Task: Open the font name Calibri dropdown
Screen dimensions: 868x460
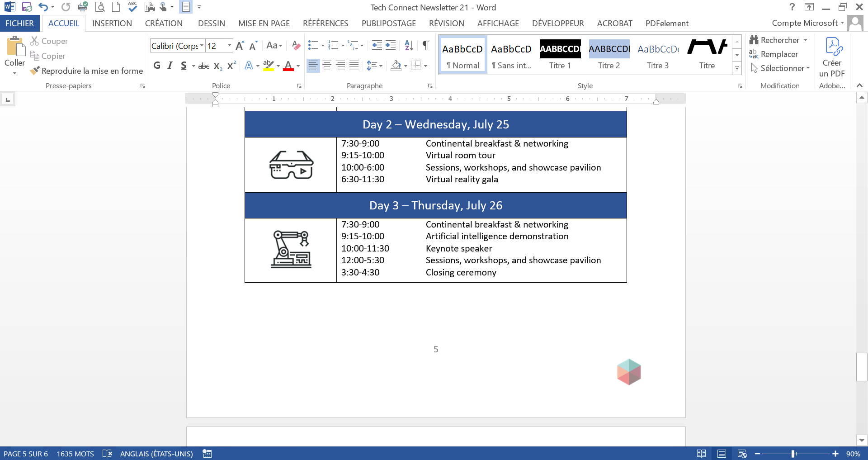Action: tap(202, 45)
